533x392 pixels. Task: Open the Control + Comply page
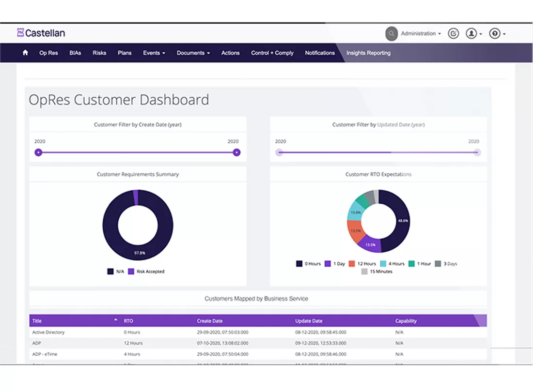[272, 53]
